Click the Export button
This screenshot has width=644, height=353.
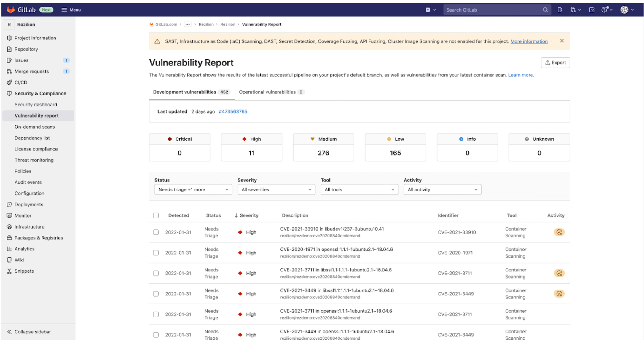pyautogui.click(x=555, y=62)
